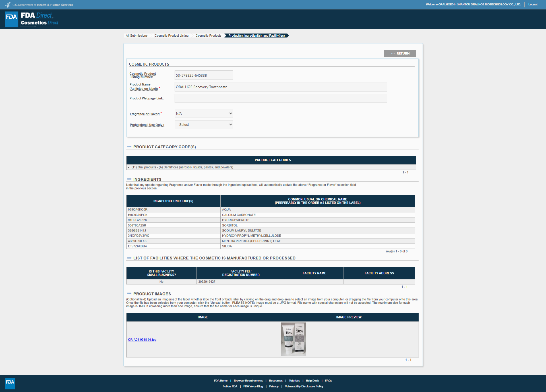This screenshot has height=392, width=546.
Task: Open the Follow FDA footer link
Action: 230,386
